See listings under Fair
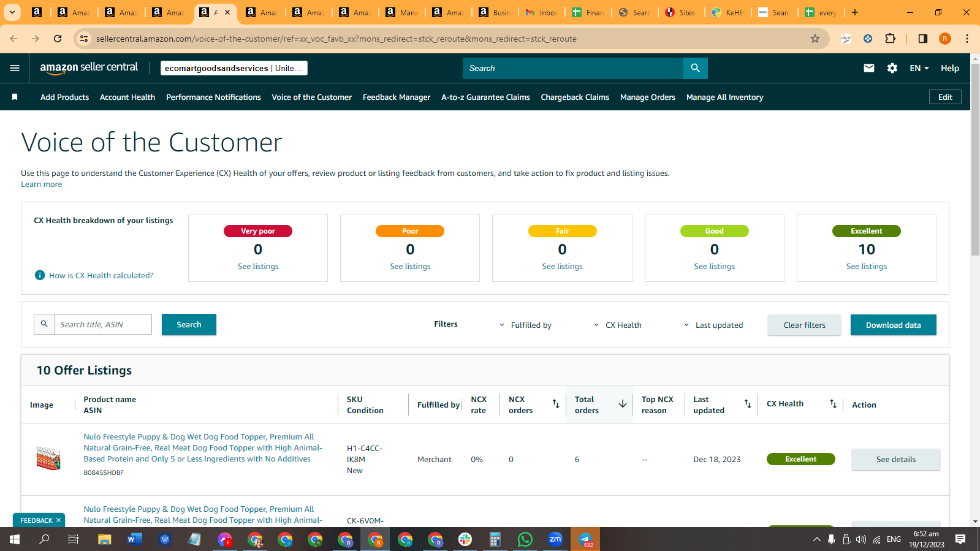The image size is (980, 551). (x=562, y=267)
